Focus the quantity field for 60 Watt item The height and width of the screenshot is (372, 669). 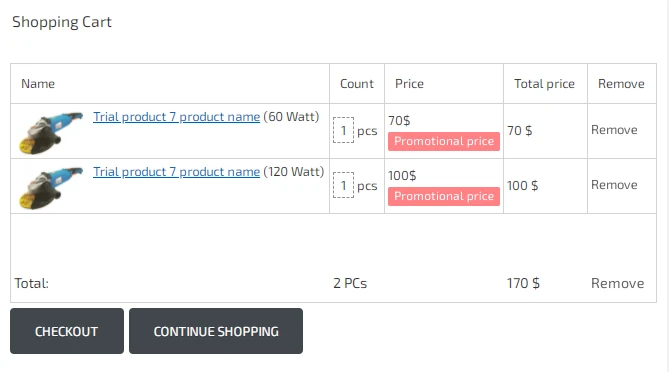tap(343, 130)
